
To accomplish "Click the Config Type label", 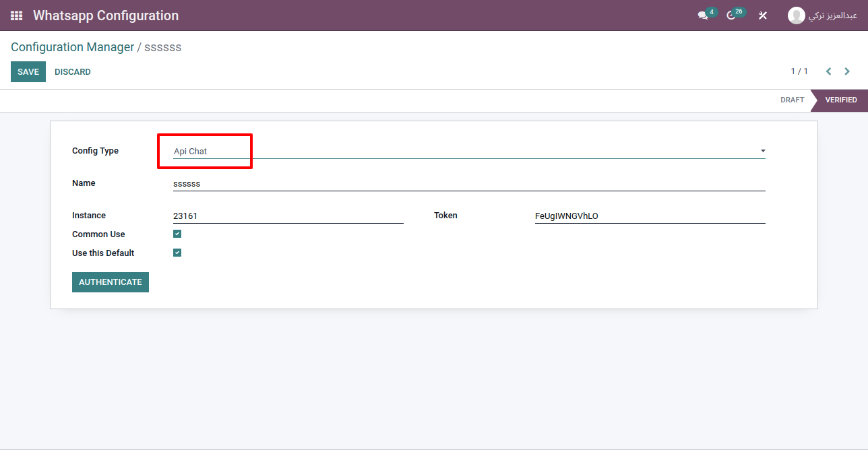I will tap(95, 151).
